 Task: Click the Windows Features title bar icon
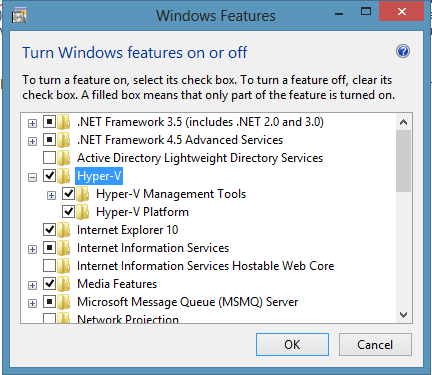(x=19, y=16)
